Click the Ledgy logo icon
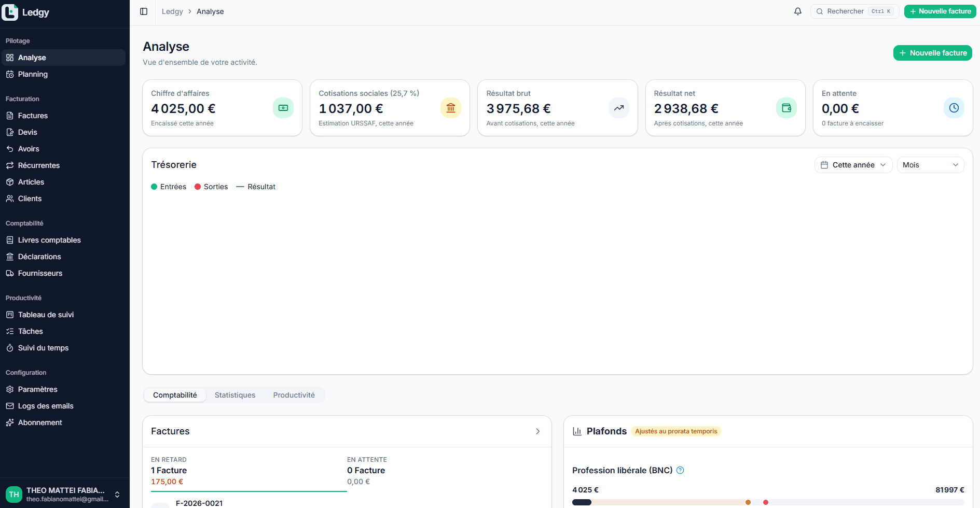The width and height of the screenshot is (980, 508). 10,12
